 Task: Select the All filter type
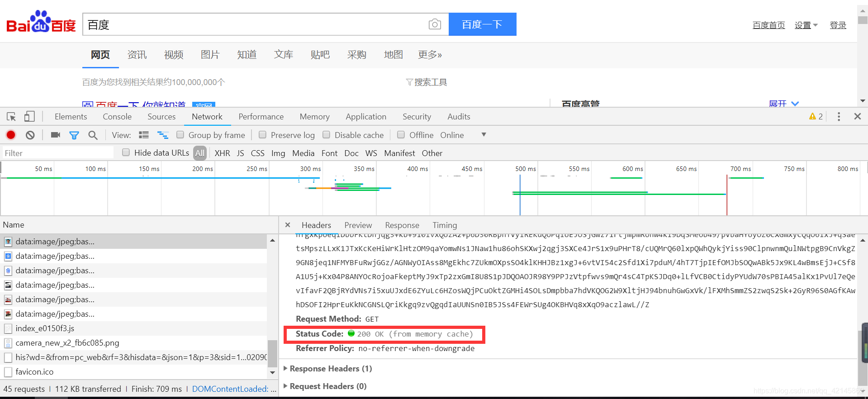(x=200, y=153)
